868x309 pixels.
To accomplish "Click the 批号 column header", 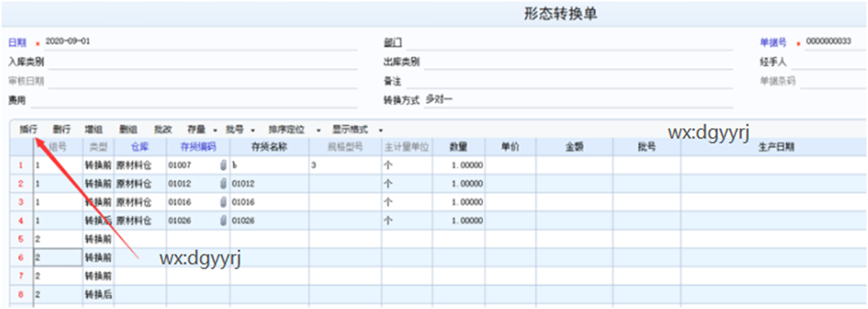I will tap(647, 147).
